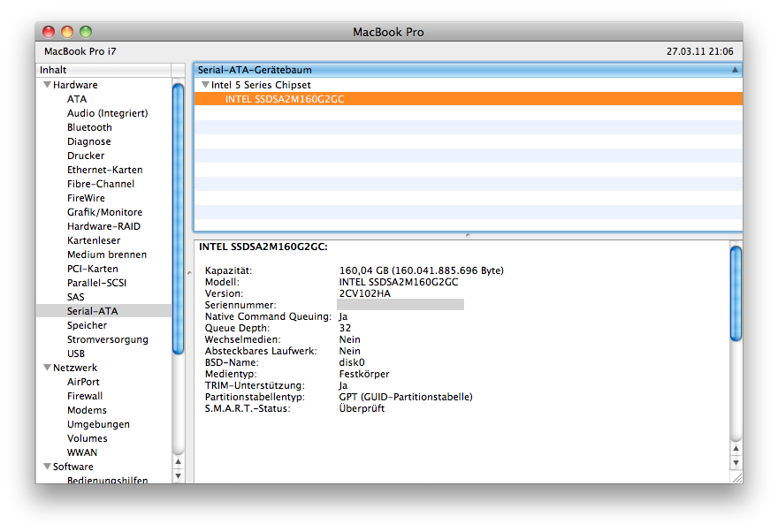
Task: Sort by the Serial-ATA-Gerätebaum column header
Action: point(468,70)
